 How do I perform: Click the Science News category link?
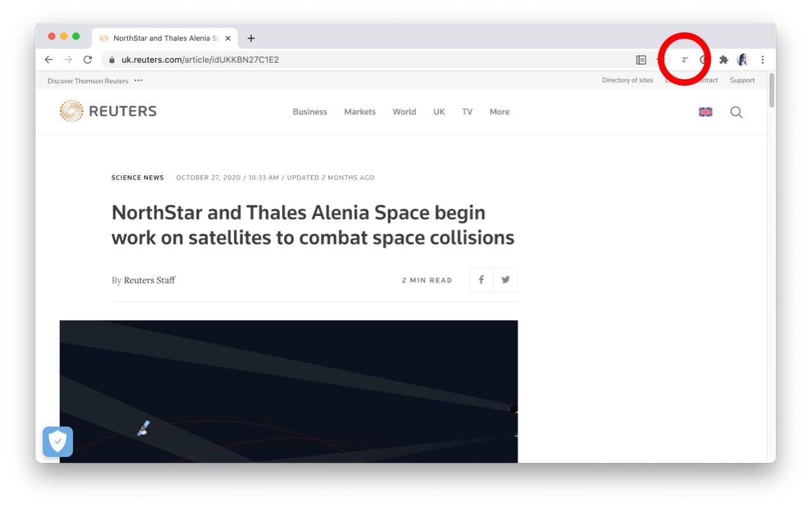tap(138, 178)
